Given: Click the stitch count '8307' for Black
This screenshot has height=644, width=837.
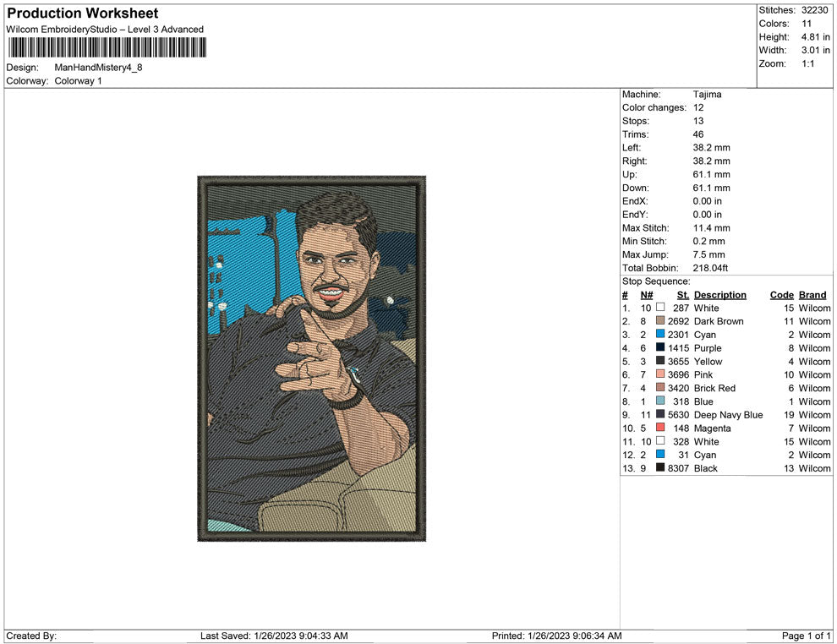Looking at the screenshot, I should coord(678,468).
